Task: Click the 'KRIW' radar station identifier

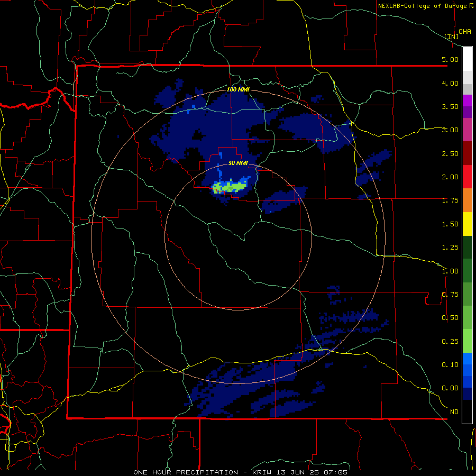Action: tap(262, 472)
